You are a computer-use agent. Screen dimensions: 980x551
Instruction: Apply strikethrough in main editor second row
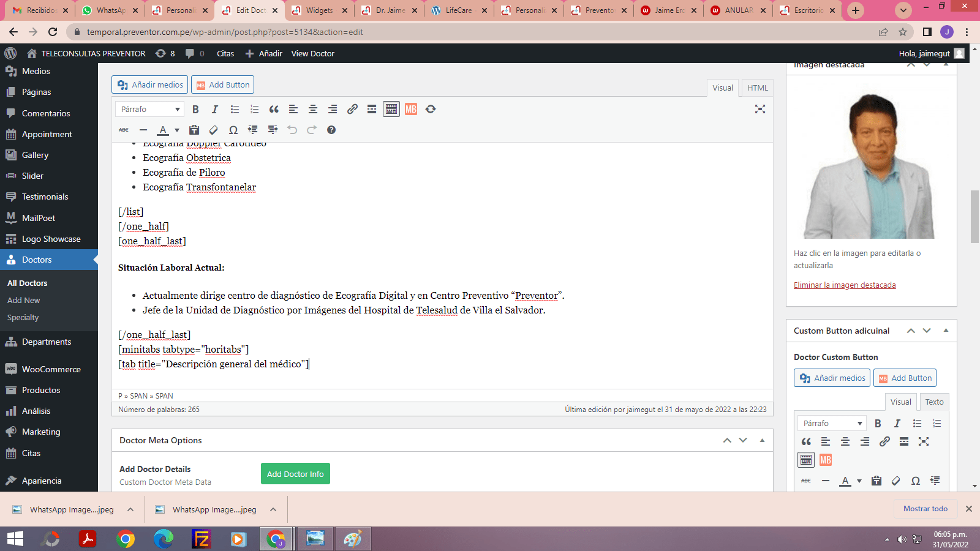pyautogui.click(x=124, y=130)
